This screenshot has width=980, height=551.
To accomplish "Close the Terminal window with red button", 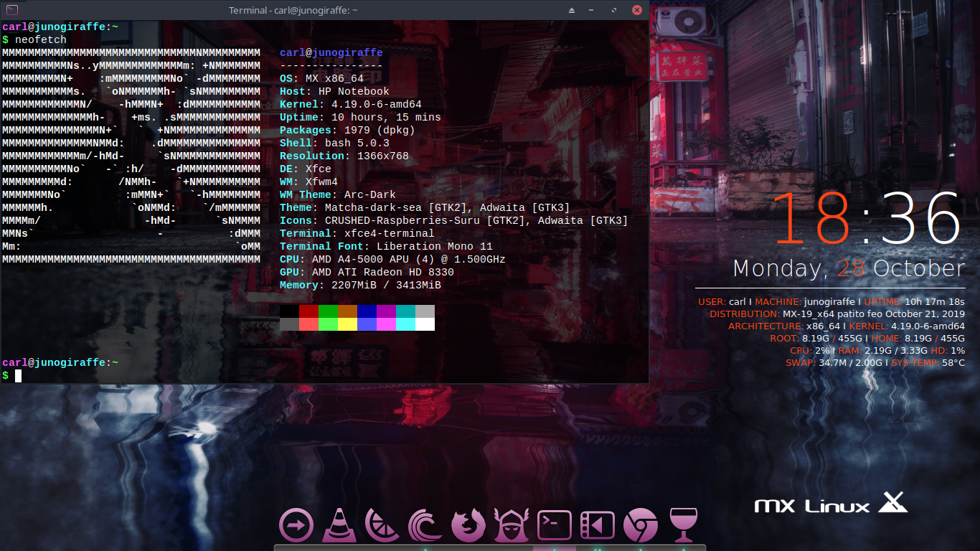I will pos(636,10).
